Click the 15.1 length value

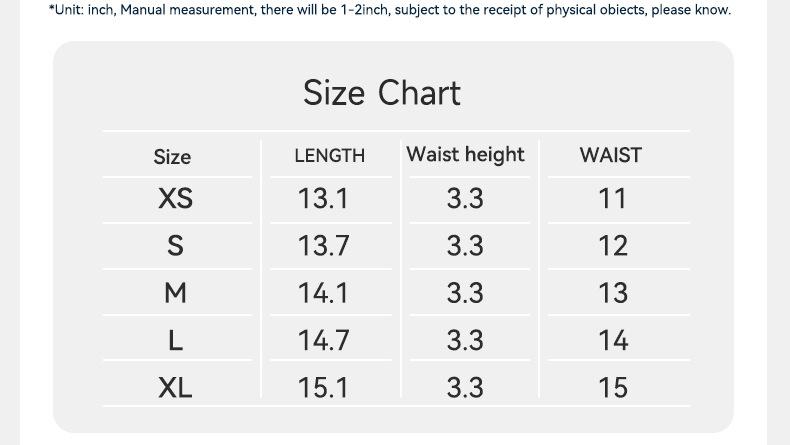click(x=323, y=388)
